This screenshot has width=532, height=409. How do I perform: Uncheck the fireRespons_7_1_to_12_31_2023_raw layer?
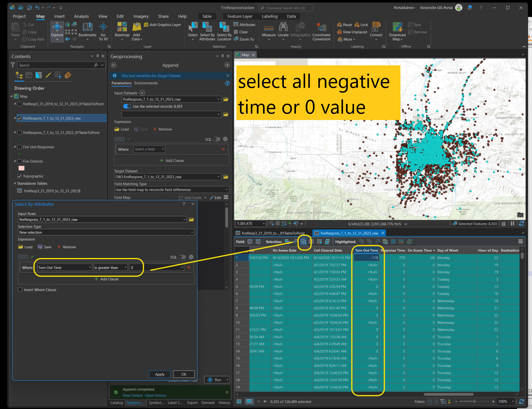(20, 118)
